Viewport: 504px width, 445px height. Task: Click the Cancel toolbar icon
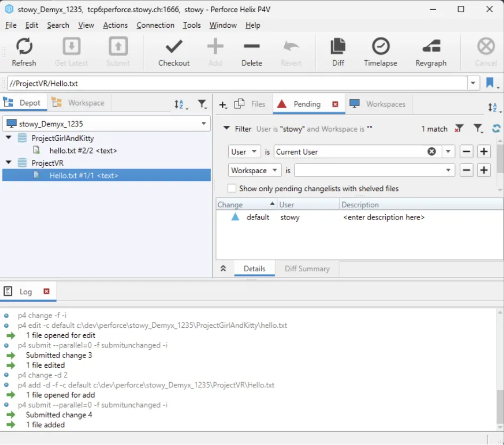[486, 46]
